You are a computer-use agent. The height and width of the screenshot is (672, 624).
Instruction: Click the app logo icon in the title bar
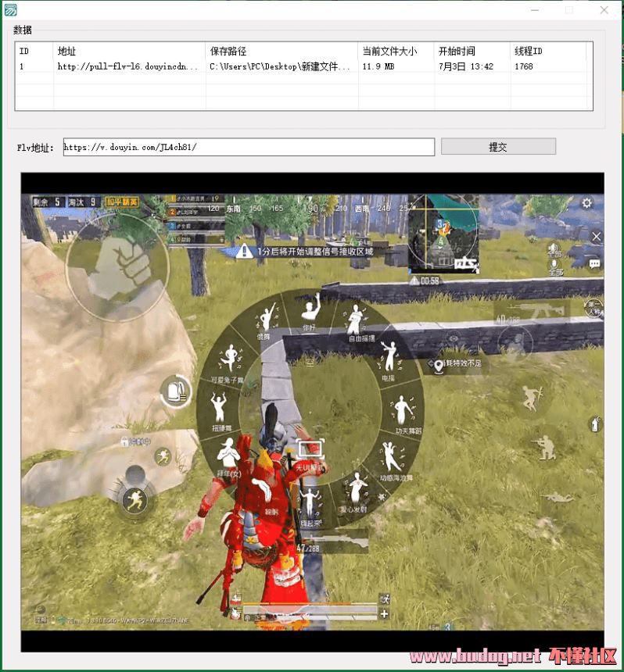click(10, 9)
